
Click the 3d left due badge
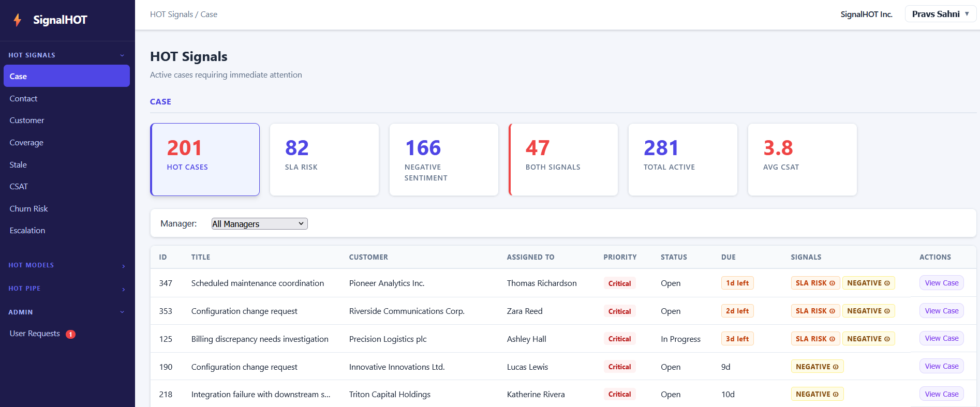coord(737,339)
